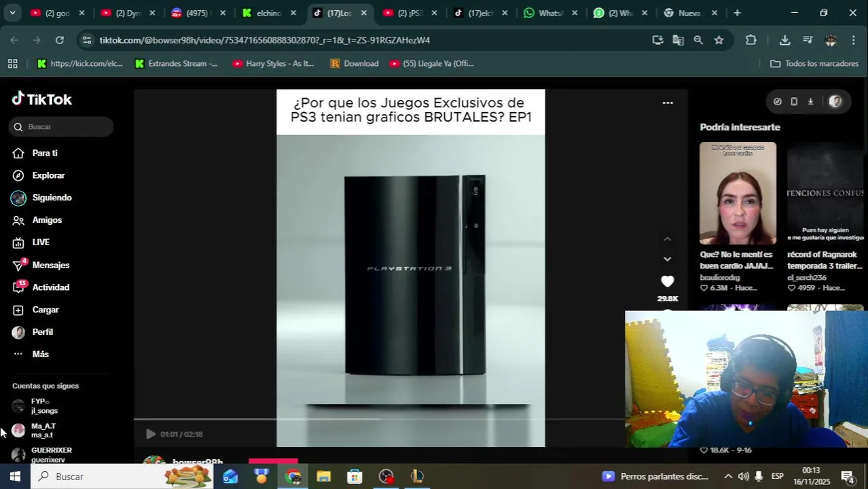The width and height of the screenshot is (868, 489).
Task: Switch to the first WhatsApp tab
Action: pos(551,13)
